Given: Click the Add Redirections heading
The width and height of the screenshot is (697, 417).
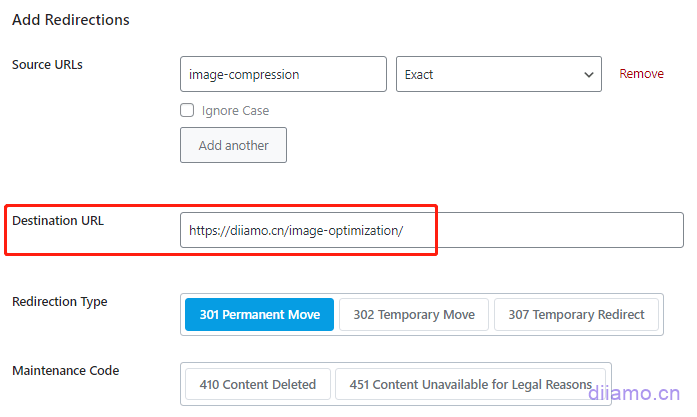Looking at the screenshot, I should 70,20.
